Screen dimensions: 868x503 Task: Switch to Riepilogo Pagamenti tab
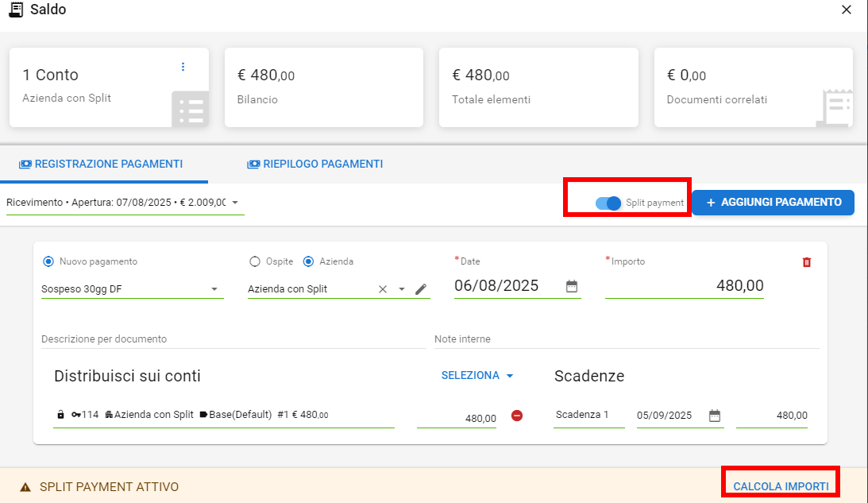315,164
